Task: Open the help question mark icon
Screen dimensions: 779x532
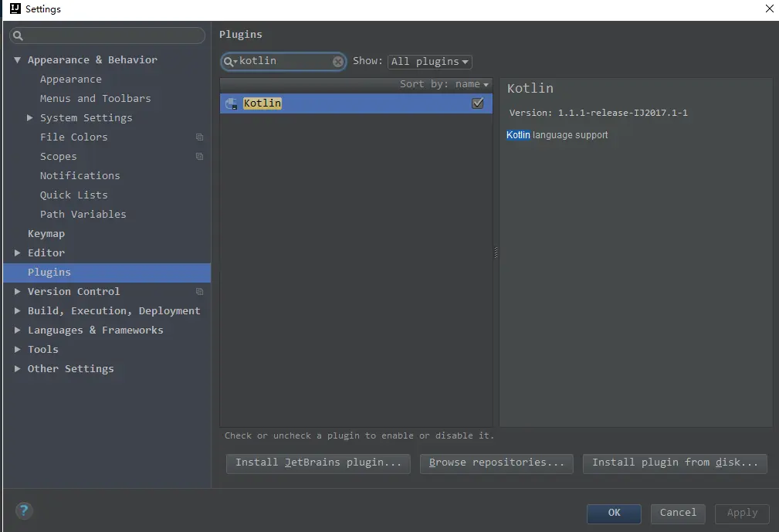Action: tap(24, 510)
